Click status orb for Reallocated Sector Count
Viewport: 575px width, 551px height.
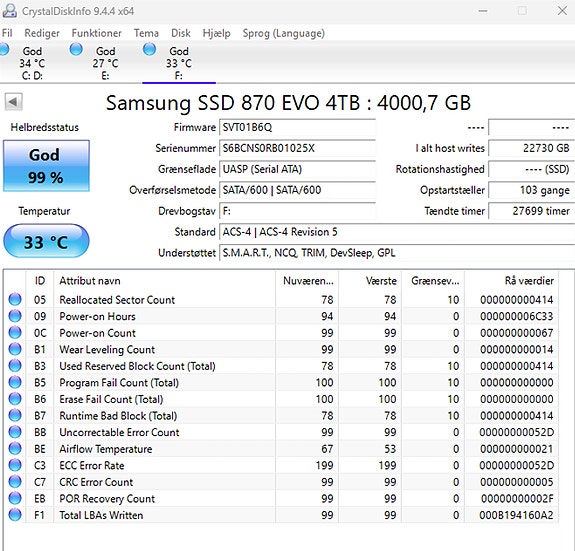pos(15,300)
